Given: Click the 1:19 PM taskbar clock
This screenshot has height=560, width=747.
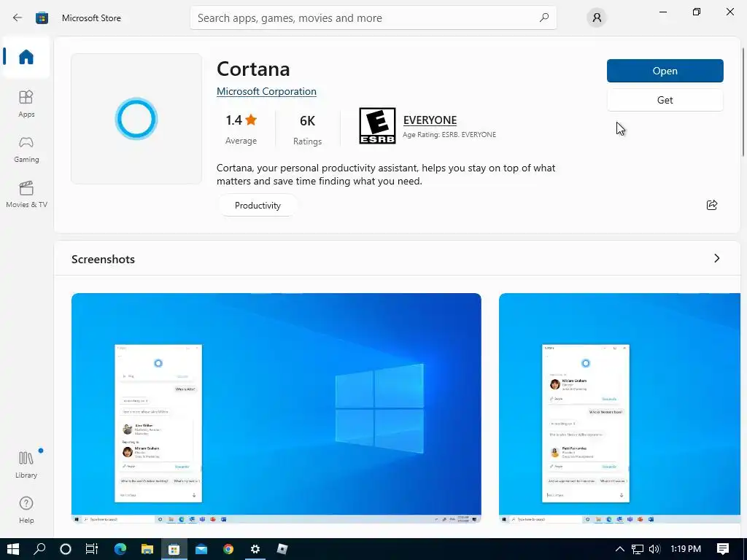Looking at the screenshot, I should pyautogui.click(x=686, y=549).
